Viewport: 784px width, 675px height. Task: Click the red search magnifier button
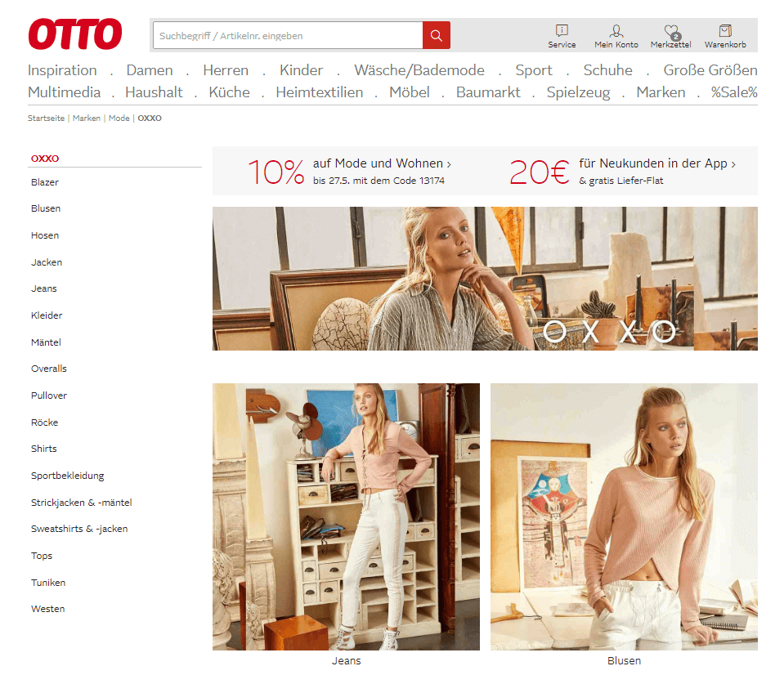437,35
